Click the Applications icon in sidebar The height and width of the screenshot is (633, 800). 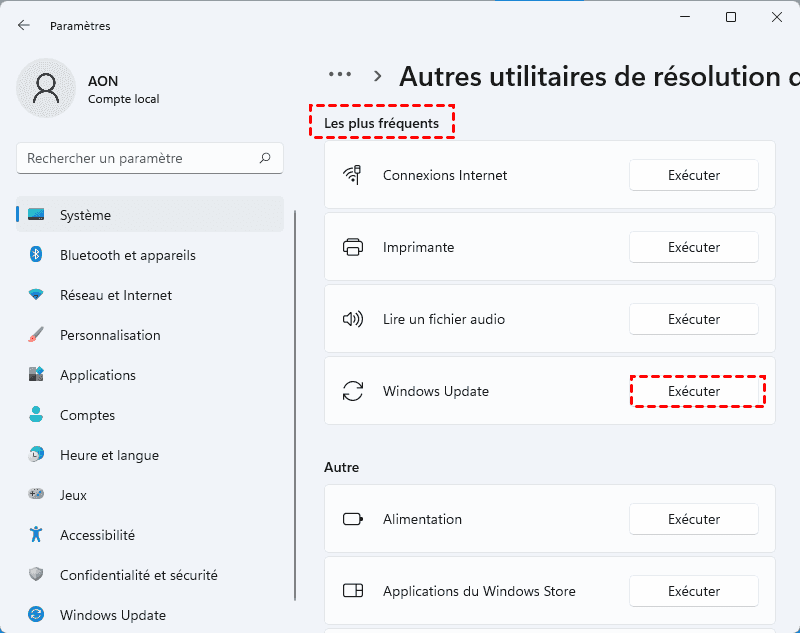pyautogui.click(x=36, y=375)
